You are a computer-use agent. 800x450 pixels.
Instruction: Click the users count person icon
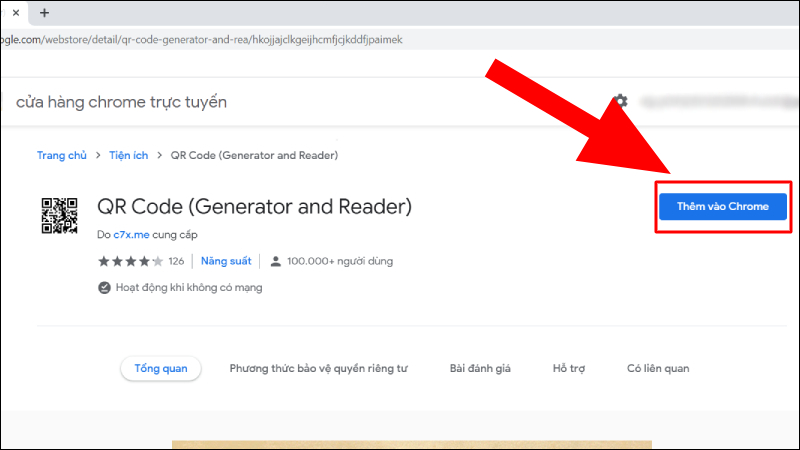click(x=277, y=261)
